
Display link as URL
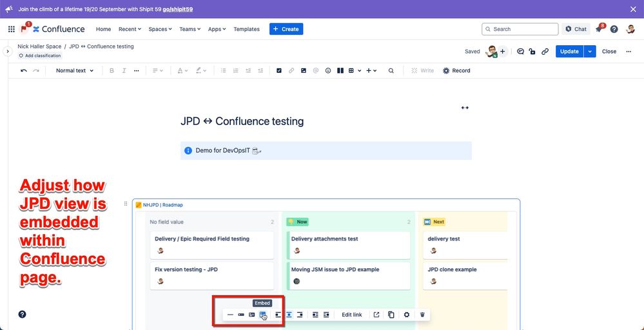point(230,315)
